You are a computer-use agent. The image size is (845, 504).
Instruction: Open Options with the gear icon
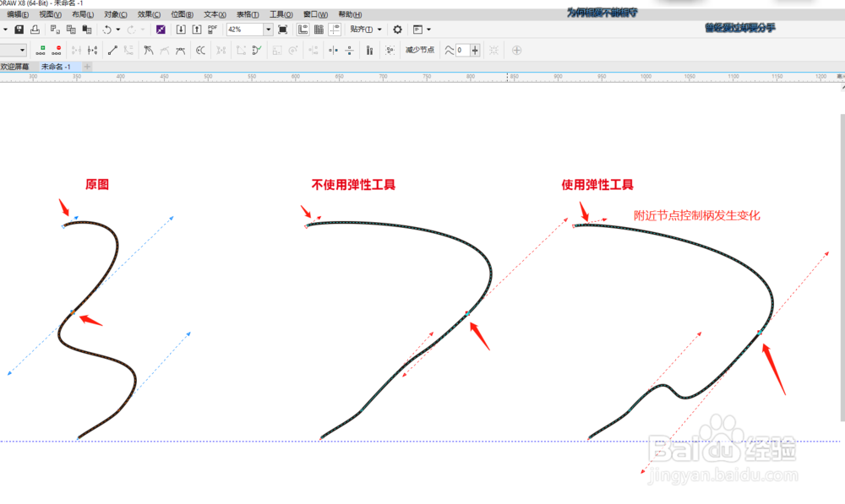click(x=397, y=30)
